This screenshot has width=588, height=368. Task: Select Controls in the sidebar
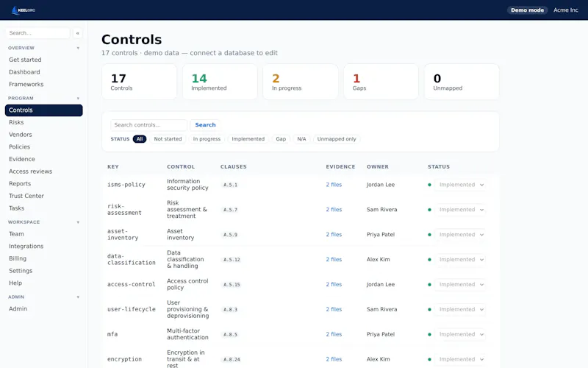point(44,110)
